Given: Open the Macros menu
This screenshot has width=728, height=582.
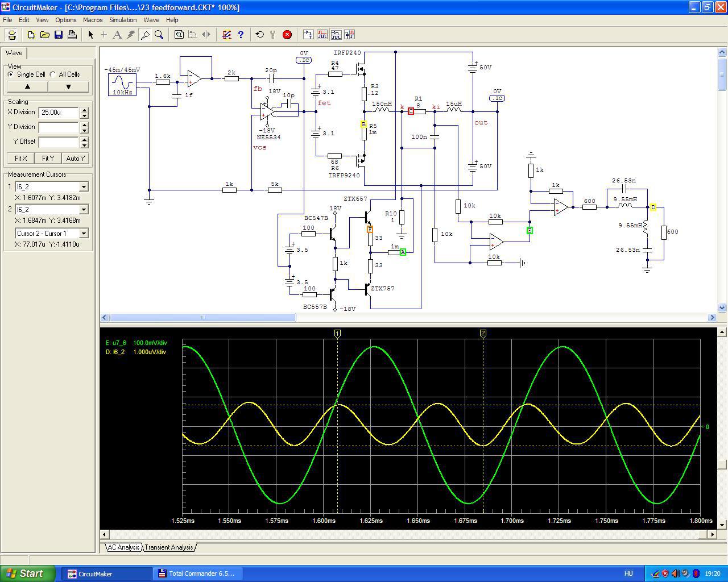Looking at the screenshot, I should (93, 20).
